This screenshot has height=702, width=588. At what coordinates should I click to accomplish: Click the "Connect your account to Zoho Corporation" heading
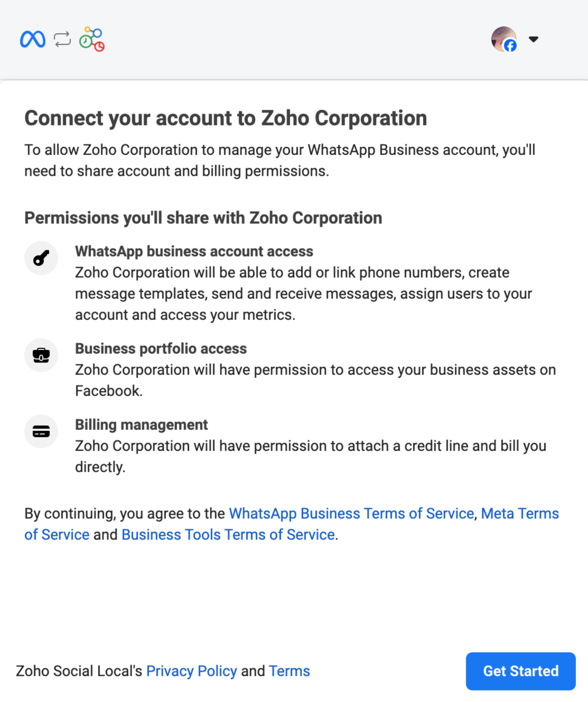click(x=226, y=118)
